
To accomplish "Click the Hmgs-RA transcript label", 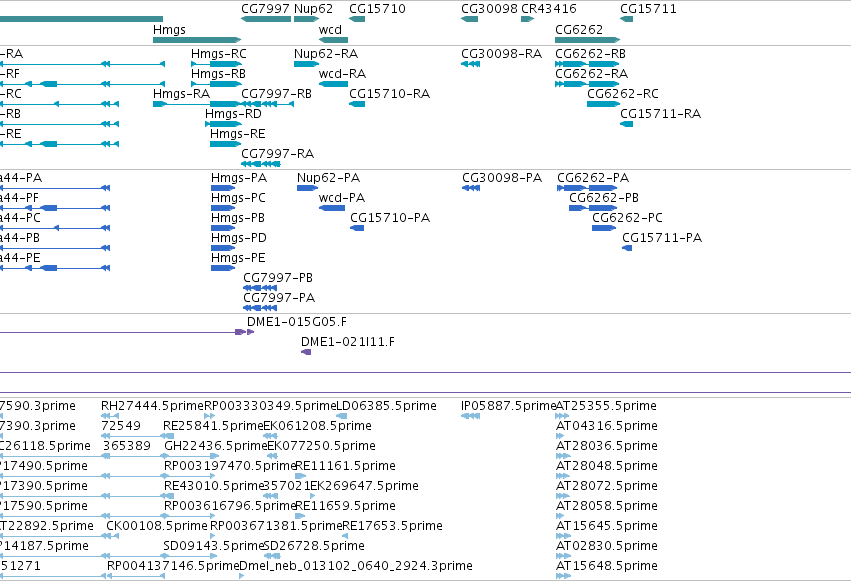I will click(x=181, y=94).
